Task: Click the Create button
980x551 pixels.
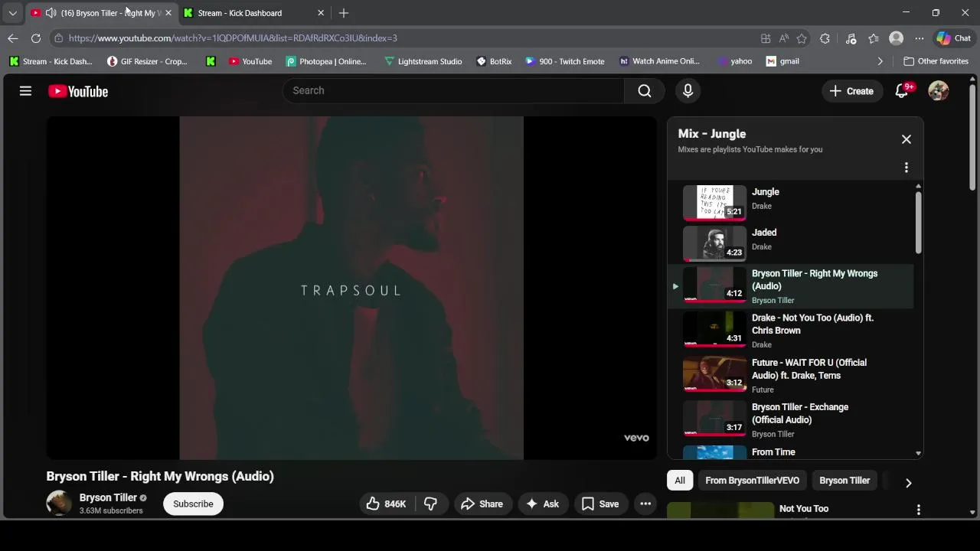Action: click(x=851, y=91)
